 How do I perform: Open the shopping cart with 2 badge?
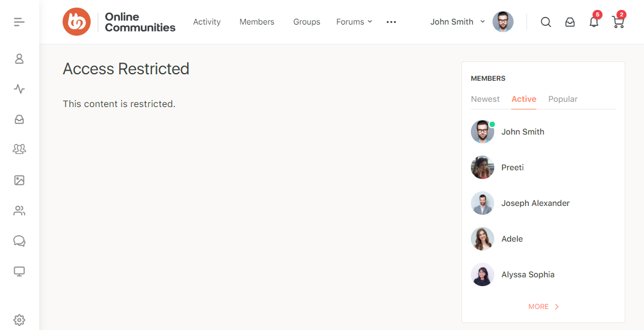click(x=618, y=22)
